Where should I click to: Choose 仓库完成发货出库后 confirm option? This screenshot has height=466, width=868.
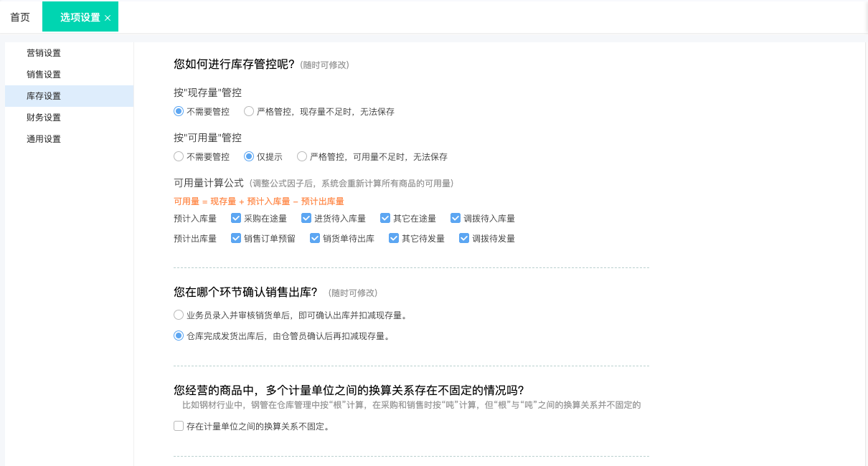click(x=179, y=335)
